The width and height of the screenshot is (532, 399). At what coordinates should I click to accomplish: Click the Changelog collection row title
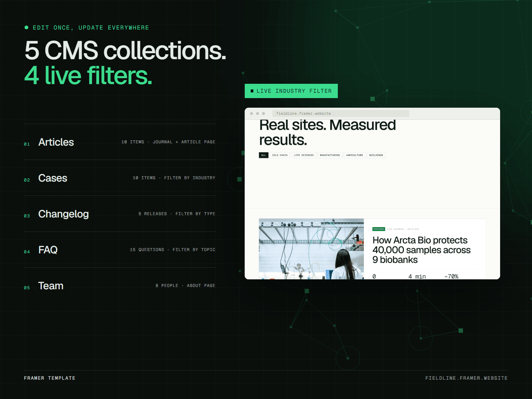tap(64, 214)
